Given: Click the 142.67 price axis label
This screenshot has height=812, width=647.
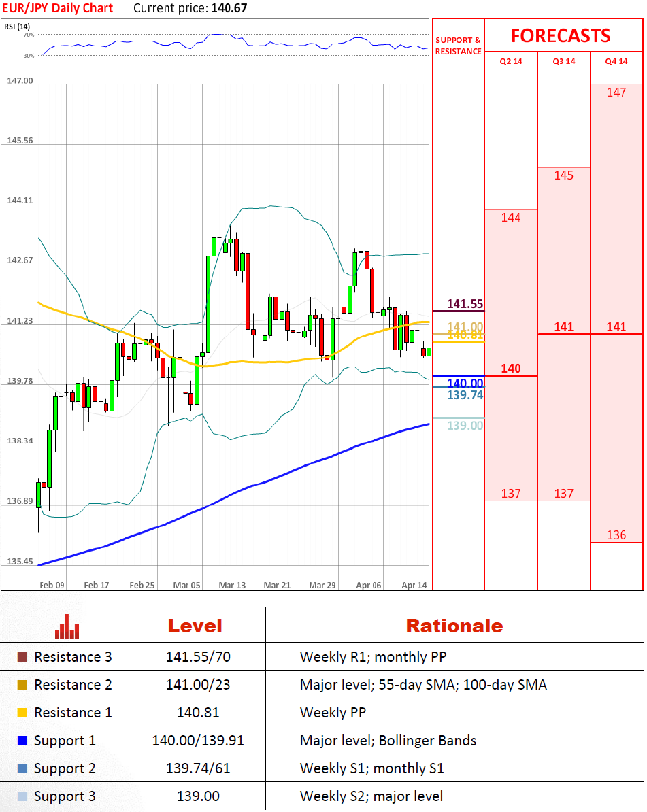Looking at the screenshot, I should click(x=20, y=260).
